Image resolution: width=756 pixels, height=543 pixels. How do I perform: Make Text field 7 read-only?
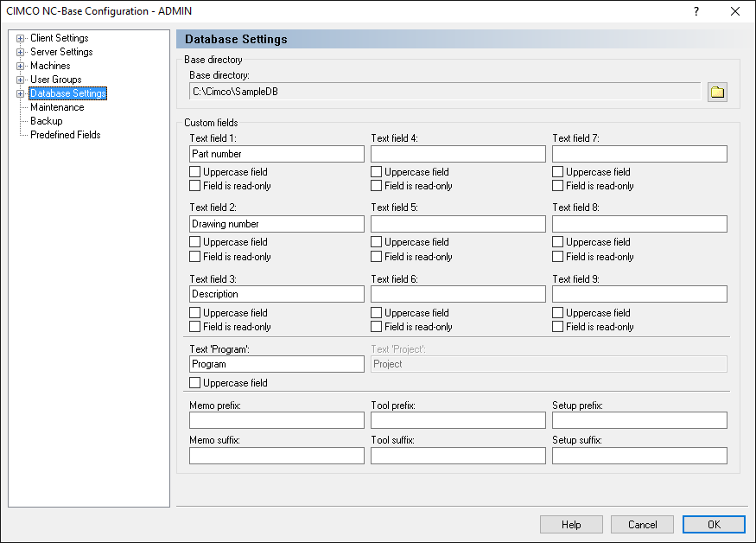click(557, 186)
